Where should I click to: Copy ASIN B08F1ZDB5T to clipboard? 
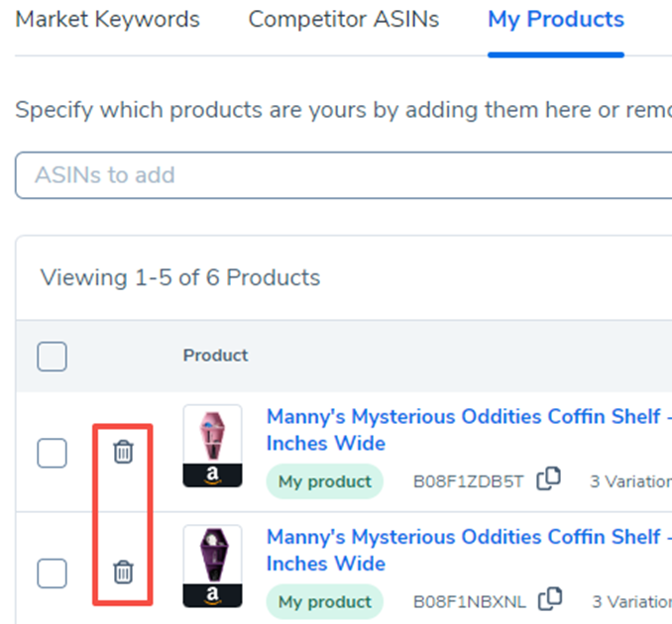(x=548, y=480)
